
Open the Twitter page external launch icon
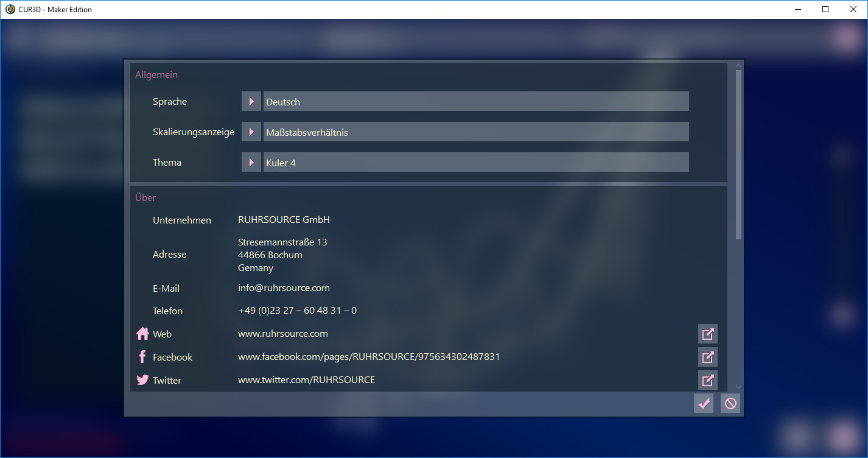coord(708,380)
